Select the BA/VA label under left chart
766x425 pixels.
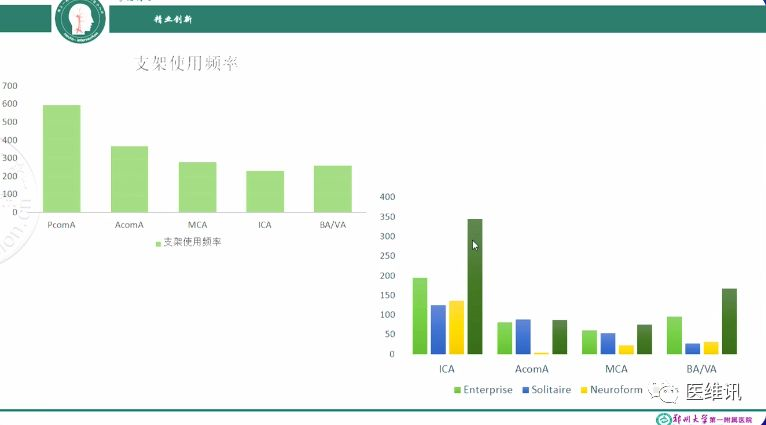coord(333,225)
